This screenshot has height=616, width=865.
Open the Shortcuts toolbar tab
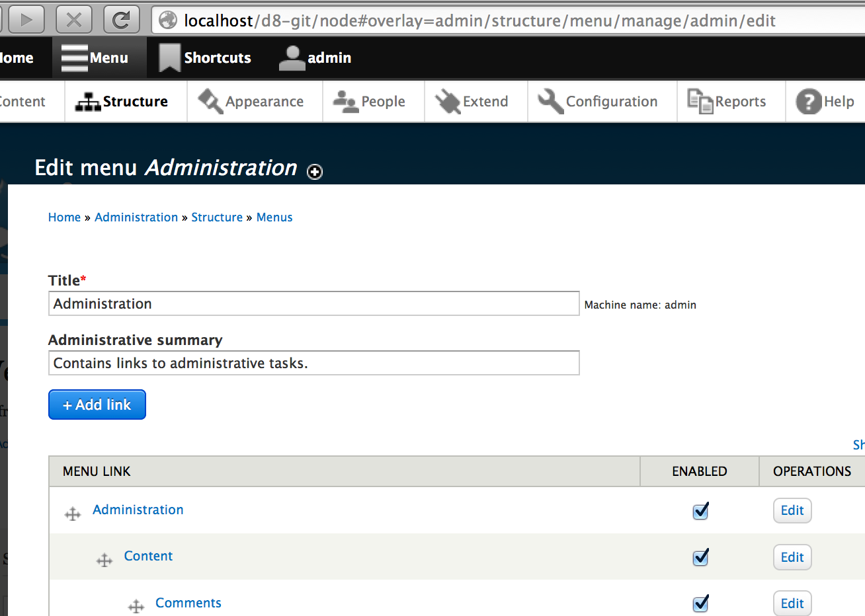pyautogui.click(x=205, y=58)
